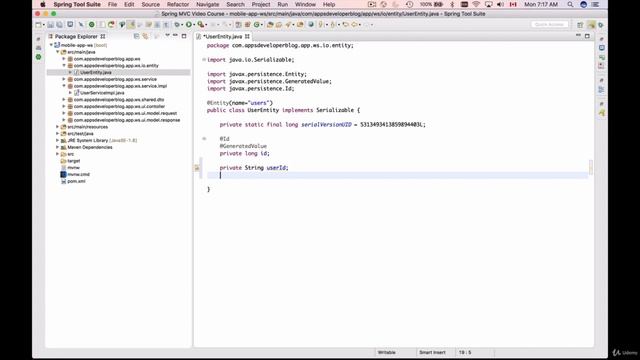Click the Search flashlight toolbar icon
Image resolution: width=640 pixels, height=360 pixels.
coord(289,25)
